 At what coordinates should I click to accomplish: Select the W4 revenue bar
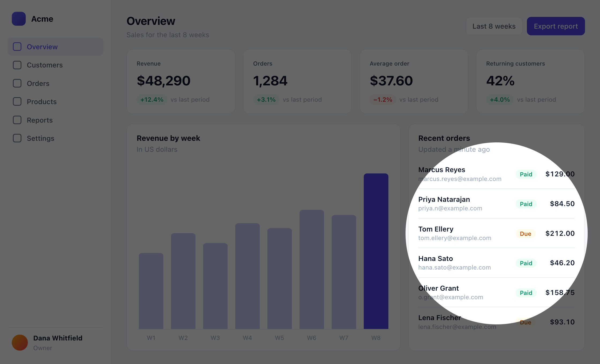pos(247,276)
